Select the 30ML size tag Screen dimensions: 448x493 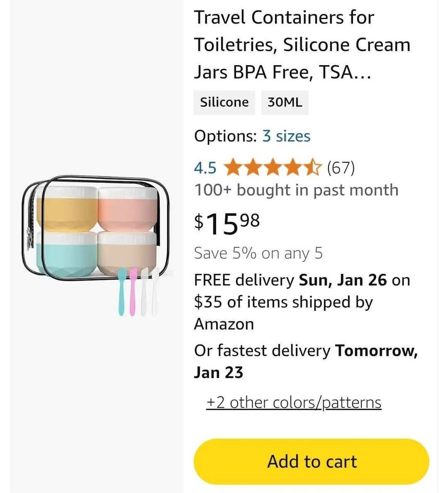(x=285, y=102)
